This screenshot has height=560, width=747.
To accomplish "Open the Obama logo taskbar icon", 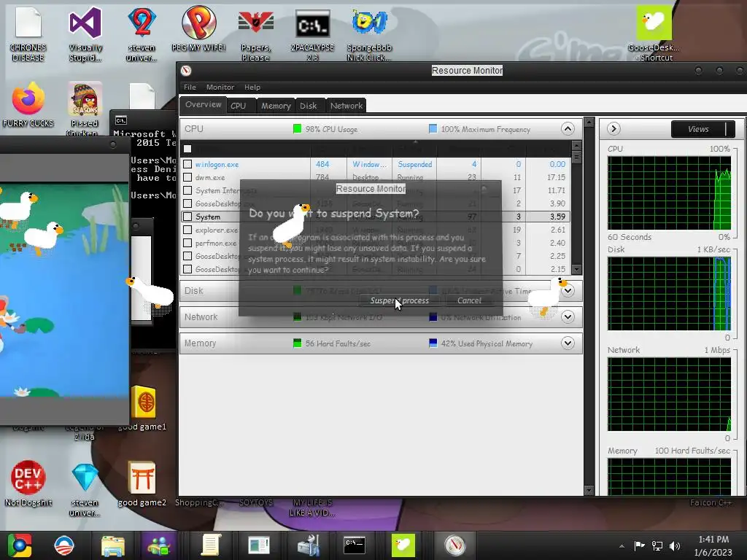I will click(64, 545).
